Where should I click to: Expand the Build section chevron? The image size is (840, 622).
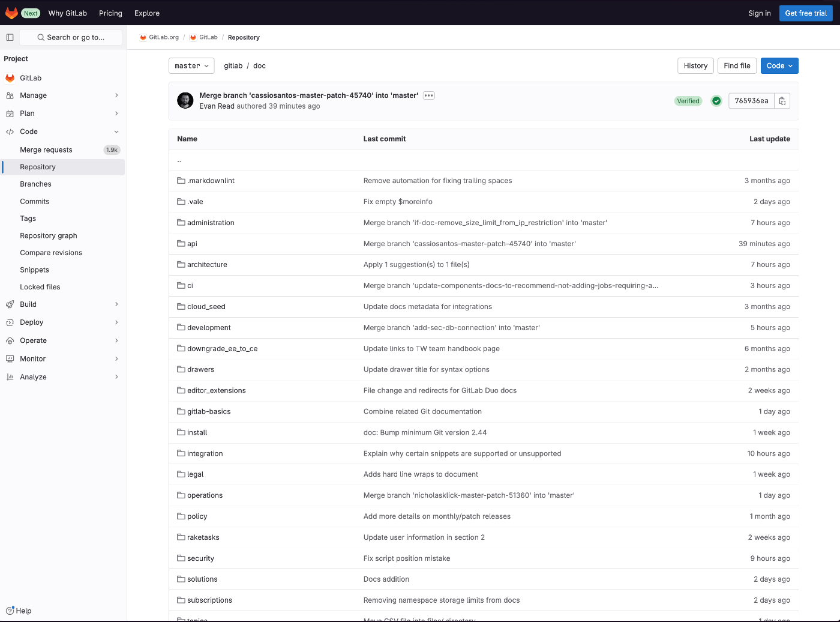116,304
